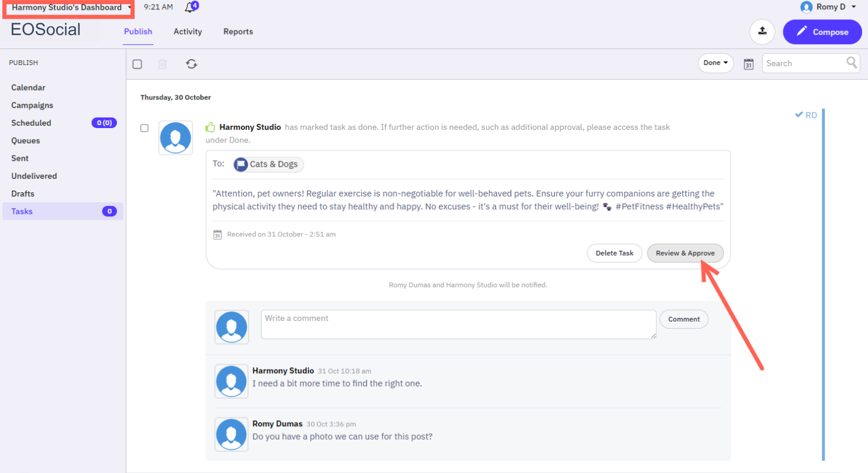Click the RD checkmark status icon
The width and height of the screenshot is (868, 473).
[798, 115]
